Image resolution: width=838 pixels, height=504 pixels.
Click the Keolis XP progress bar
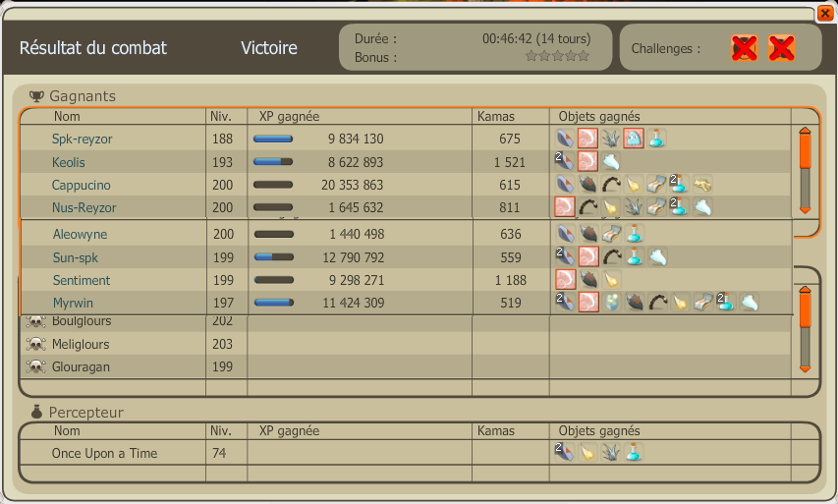coord(273,162)
